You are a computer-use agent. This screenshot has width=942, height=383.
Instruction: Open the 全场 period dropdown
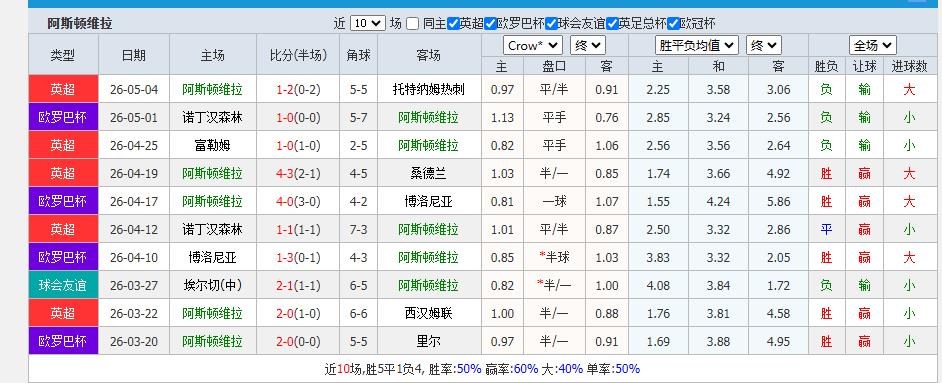873,46
